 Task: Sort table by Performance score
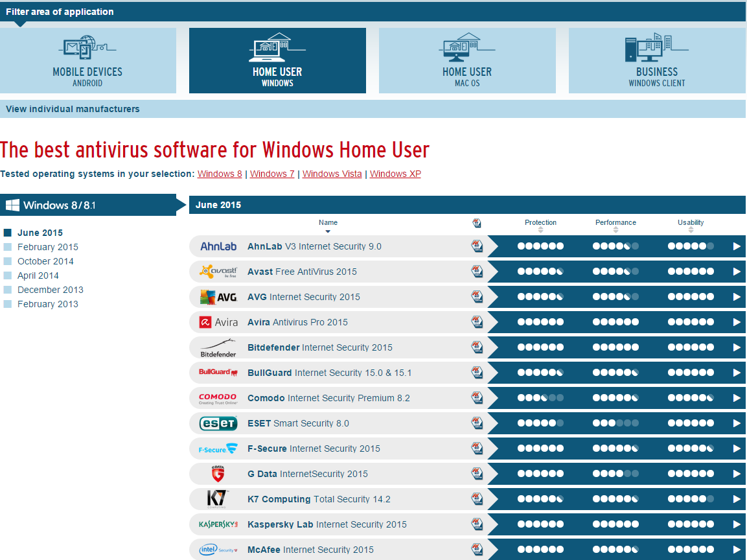click(615, 225)
